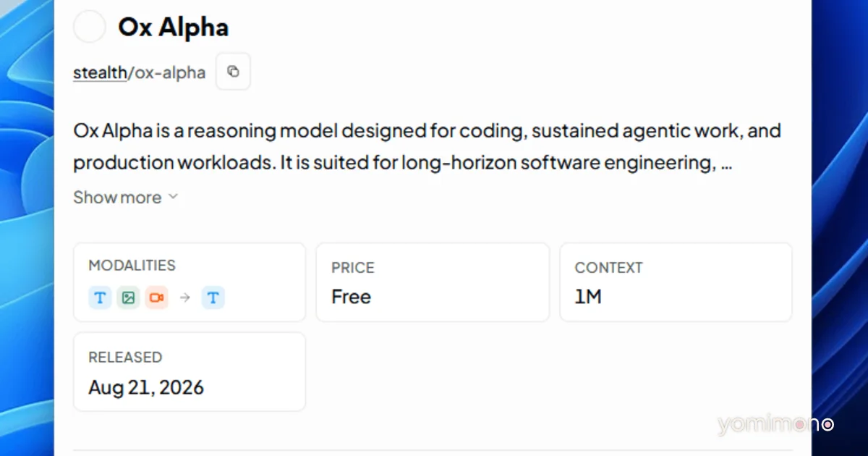Click the yomimono watermark logo
Screen dimensions: 868x456
775,425
